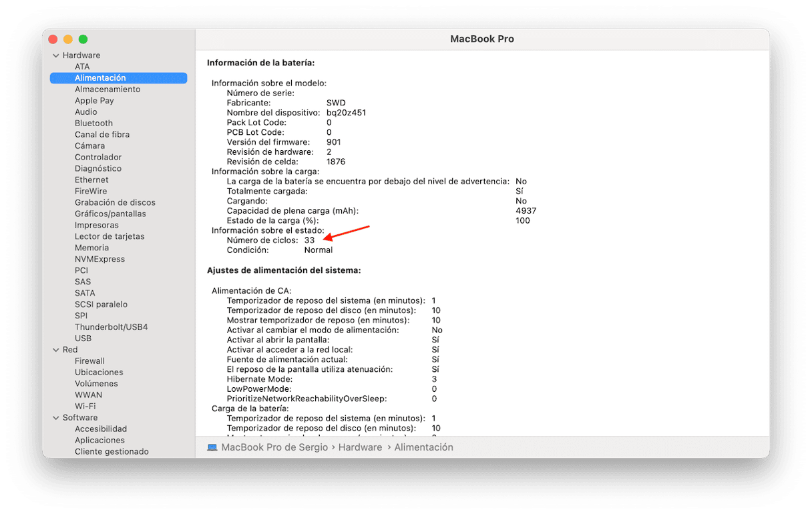The width and height of the screenshot is (812, 514).
Task: Open Impresoras entry
Action: click(x=97, y=226)
